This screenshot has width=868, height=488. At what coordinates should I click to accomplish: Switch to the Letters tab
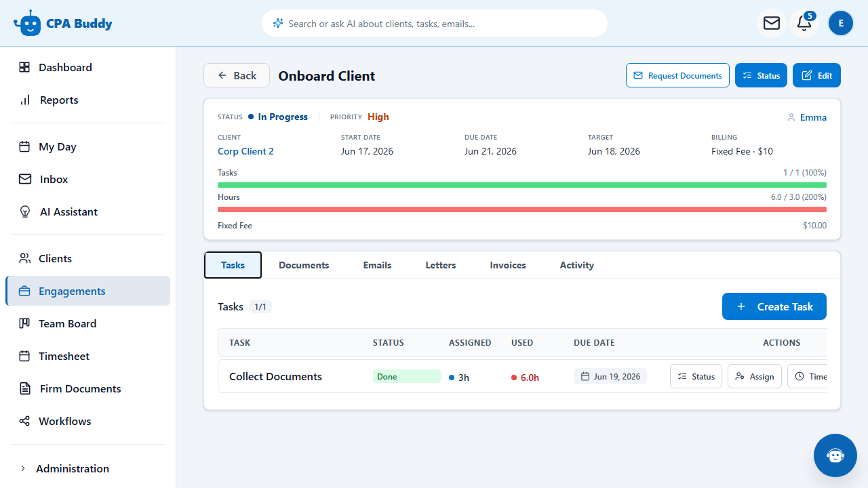point(441,265)
